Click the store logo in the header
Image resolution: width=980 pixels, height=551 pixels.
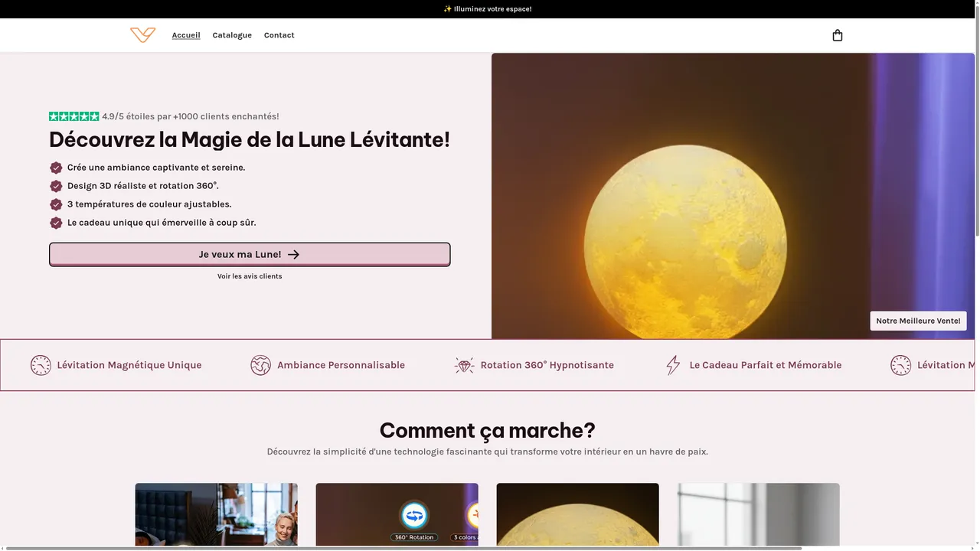point(142,35)
